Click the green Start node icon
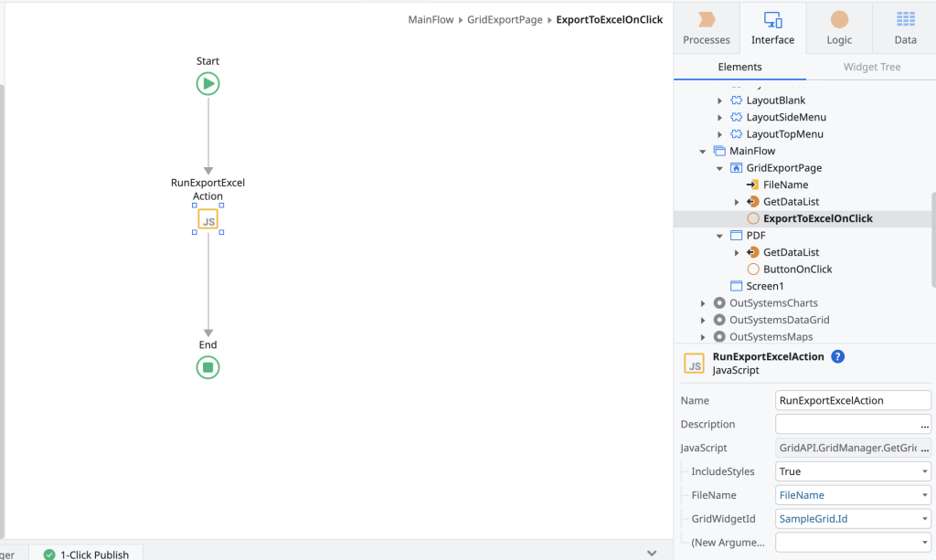Viewport: 936px width, 560px height. (x=207, y=84)
